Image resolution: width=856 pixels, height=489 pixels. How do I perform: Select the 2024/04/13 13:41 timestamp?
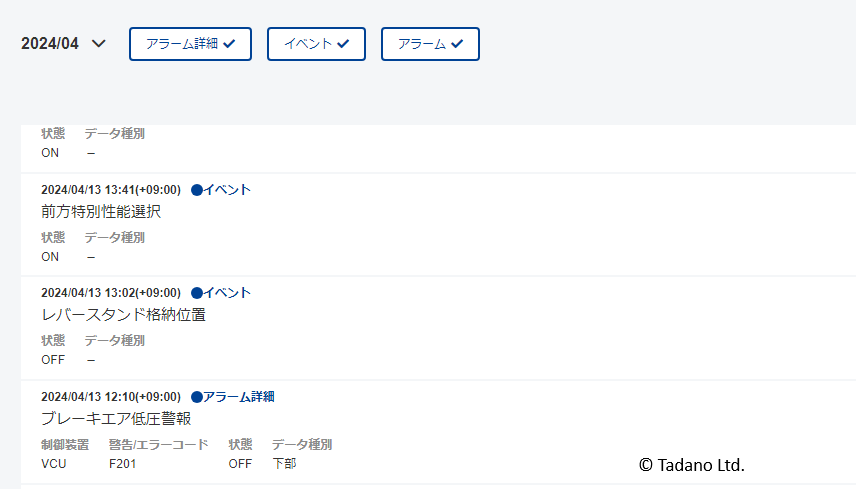point(110,189)
